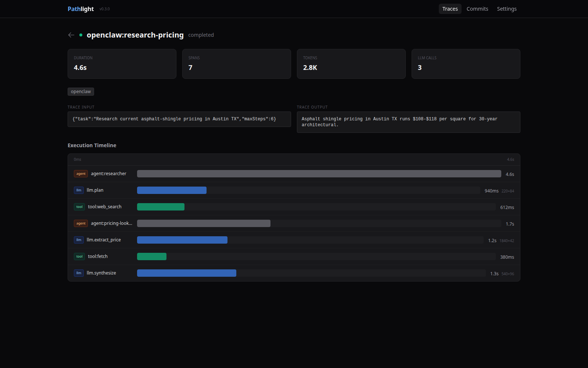Click the 220+84 token count
Image resolution: width=588 pixels, height=368 pixels.
[508, 191]
